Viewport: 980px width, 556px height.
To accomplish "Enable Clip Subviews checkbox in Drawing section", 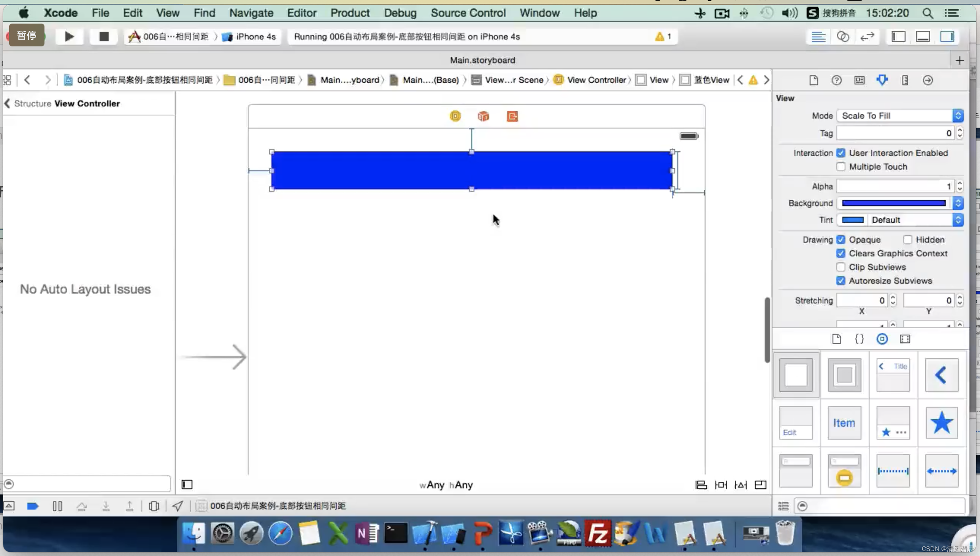I will tap(840, 267).
